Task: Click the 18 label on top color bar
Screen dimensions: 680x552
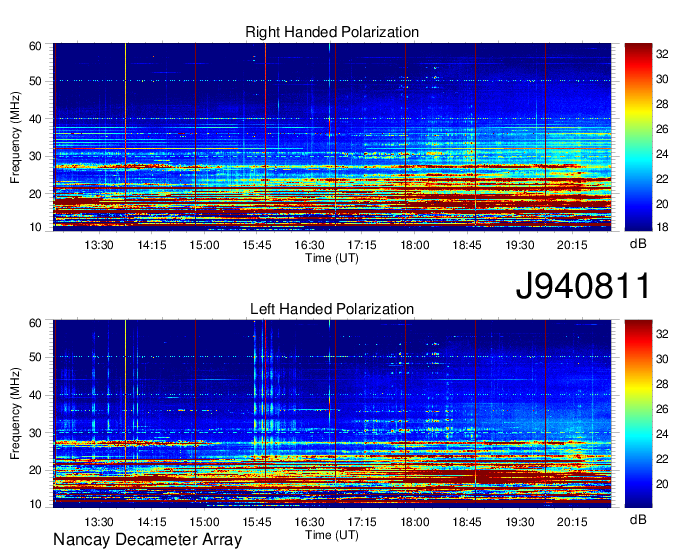Action: click(662, 226)
